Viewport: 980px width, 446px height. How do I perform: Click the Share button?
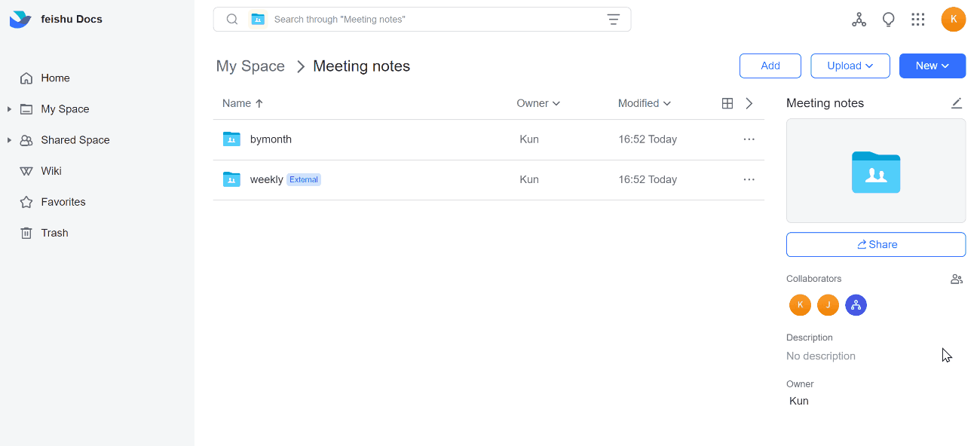tap(875, 244)
